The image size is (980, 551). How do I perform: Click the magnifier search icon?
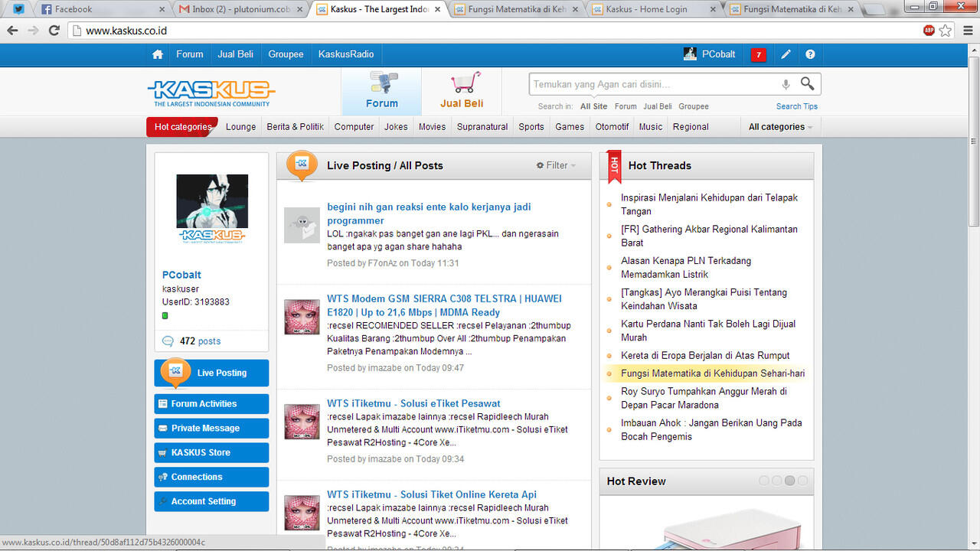coord(808,83)
